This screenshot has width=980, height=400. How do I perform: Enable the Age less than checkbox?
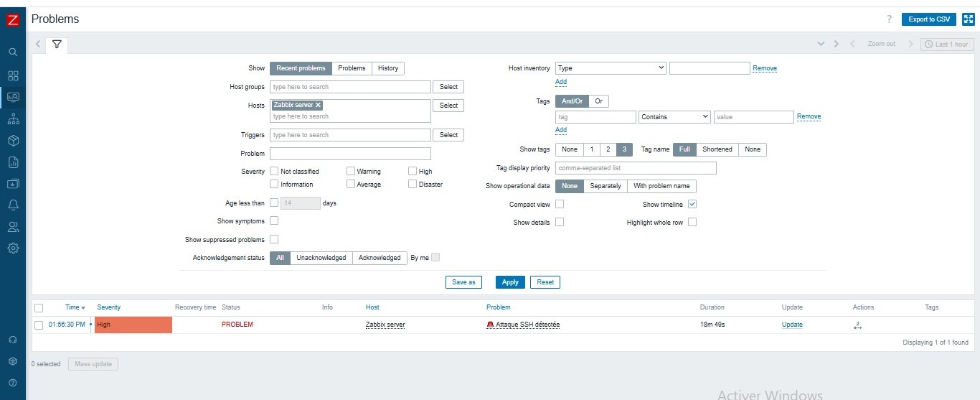click(274, 203)
